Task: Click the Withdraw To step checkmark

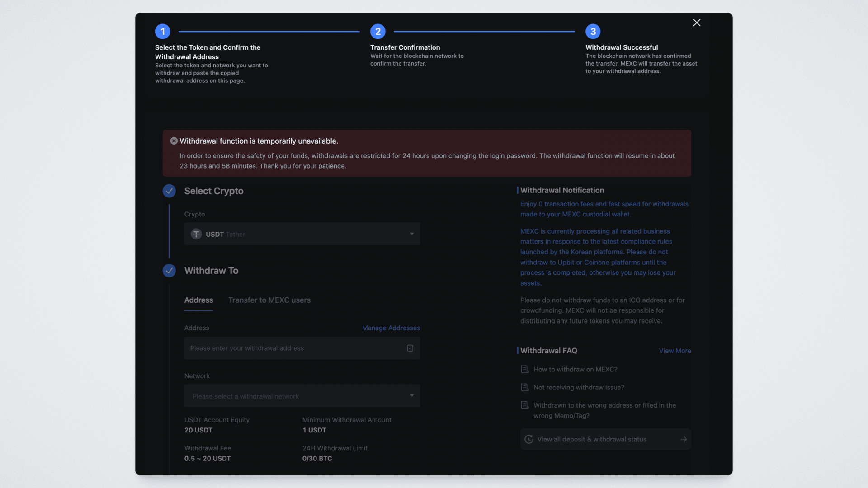Action: click(x=169, y=271)
